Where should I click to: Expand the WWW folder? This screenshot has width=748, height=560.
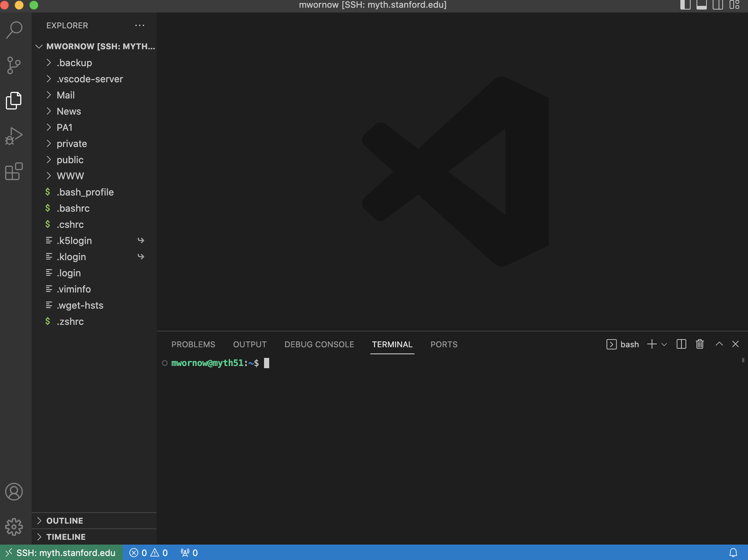click(94, 176)
